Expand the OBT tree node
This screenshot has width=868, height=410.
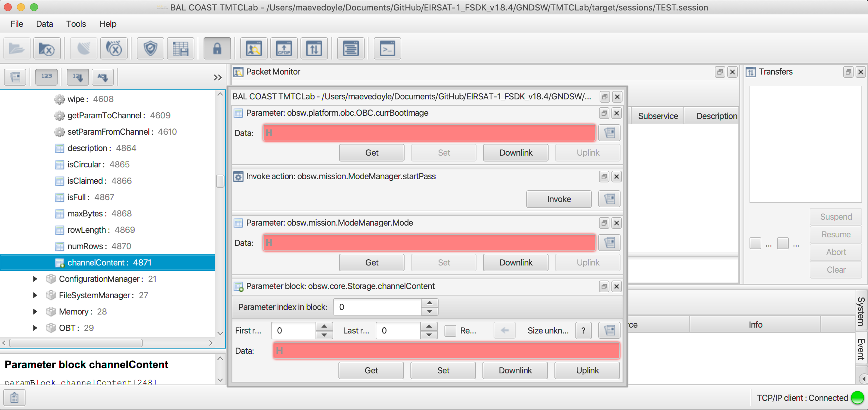[35, 328]
